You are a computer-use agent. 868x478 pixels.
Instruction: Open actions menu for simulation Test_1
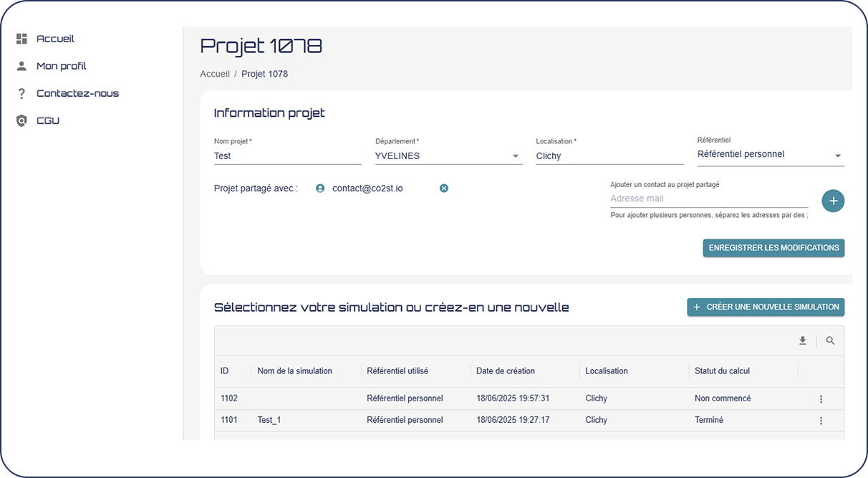click(x=821, y=421)
